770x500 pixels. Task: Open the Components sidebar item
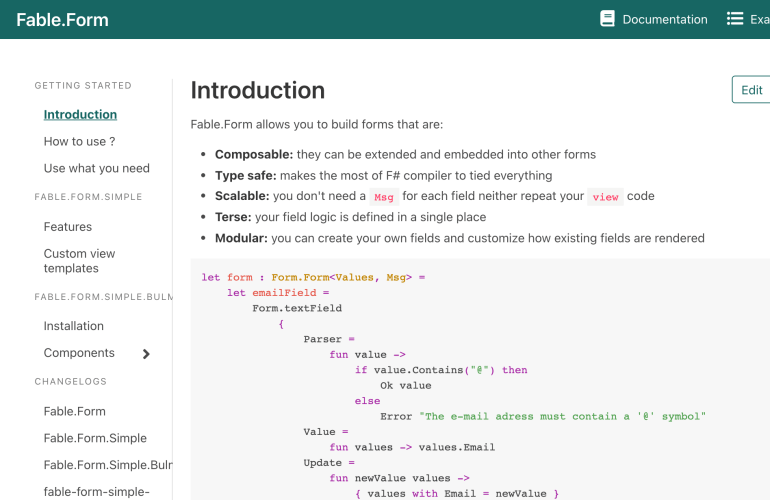point(79,353)
